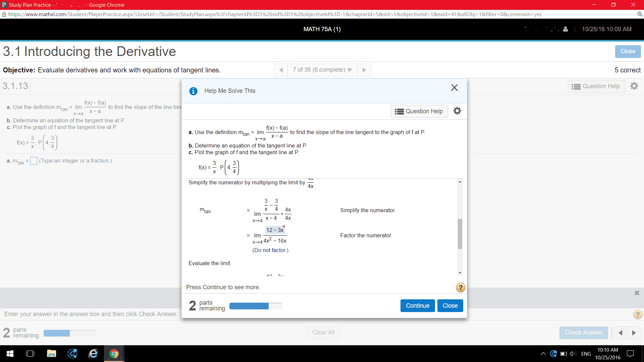This screenshot has height=362, width=644.
Task: Click the yellow question mark help icon
Action: click(x=461, y=288)
